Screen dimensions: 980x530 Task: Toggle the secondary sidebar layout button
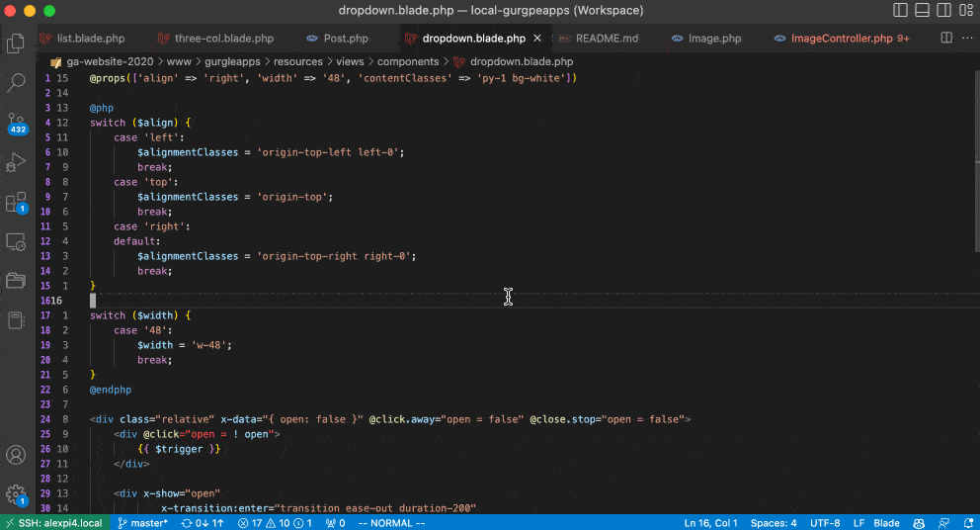coord(943,11)
